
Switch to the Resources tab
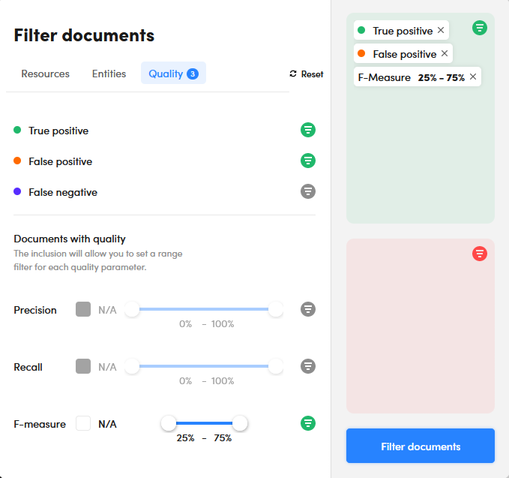[45, 74]
